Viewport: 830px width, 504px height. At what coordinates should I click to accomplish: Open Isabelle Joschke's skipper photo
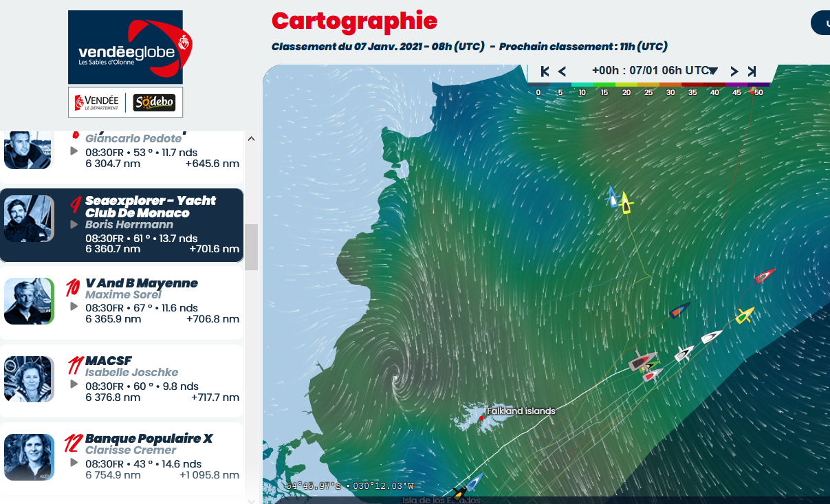[29, 379]
